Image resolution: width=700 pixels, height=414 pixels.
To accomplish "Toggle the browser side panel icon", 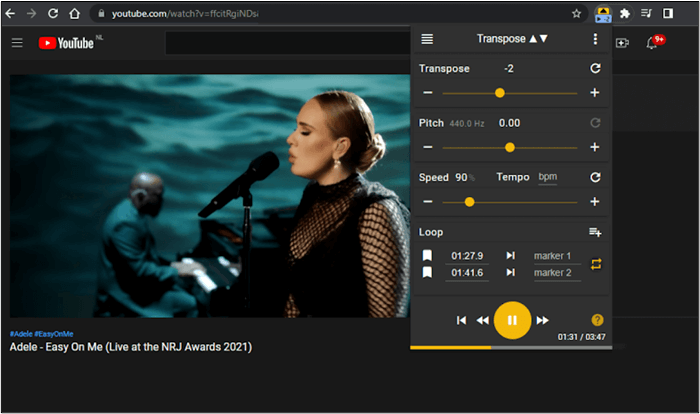I will click(x=668, y=14).
